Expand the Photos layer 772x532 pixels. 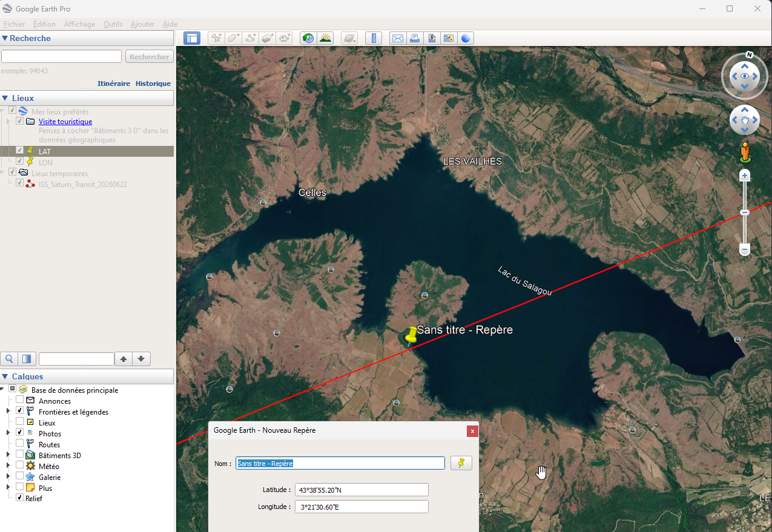(8, 433)
